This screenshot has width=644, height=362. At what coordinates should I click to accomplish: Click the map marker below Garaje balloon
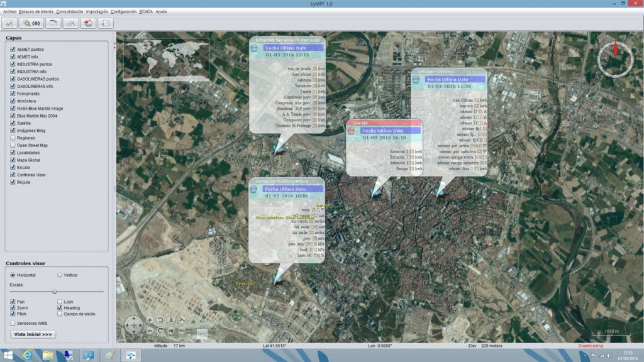coord(375,192)
